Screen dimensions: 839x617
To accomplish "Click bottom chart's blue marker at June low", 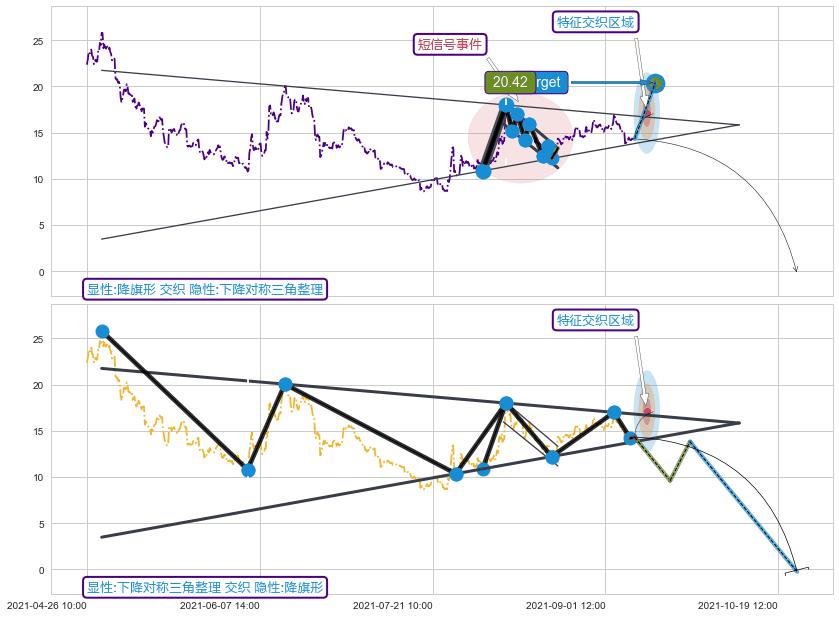I will pyautogui.click(x=248, y=470).
